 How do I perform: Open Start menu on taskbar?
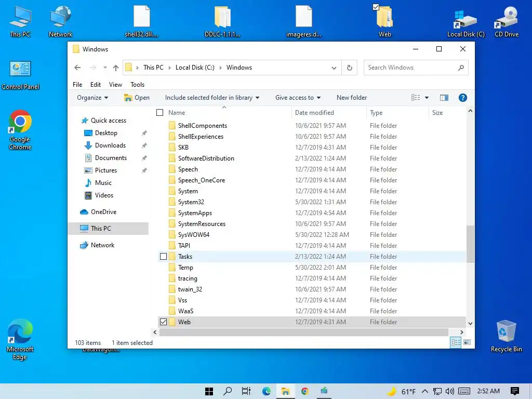(209, 391)
